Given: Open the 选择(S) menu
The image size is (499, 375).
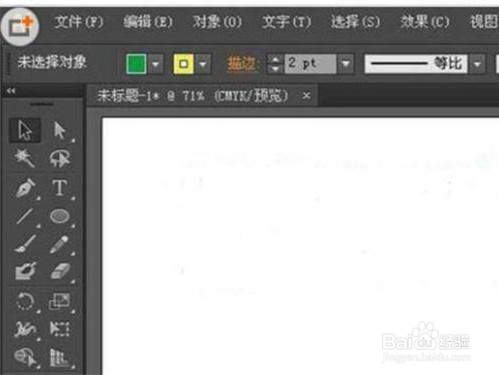Looking at the screenshot, I should 356,23.
